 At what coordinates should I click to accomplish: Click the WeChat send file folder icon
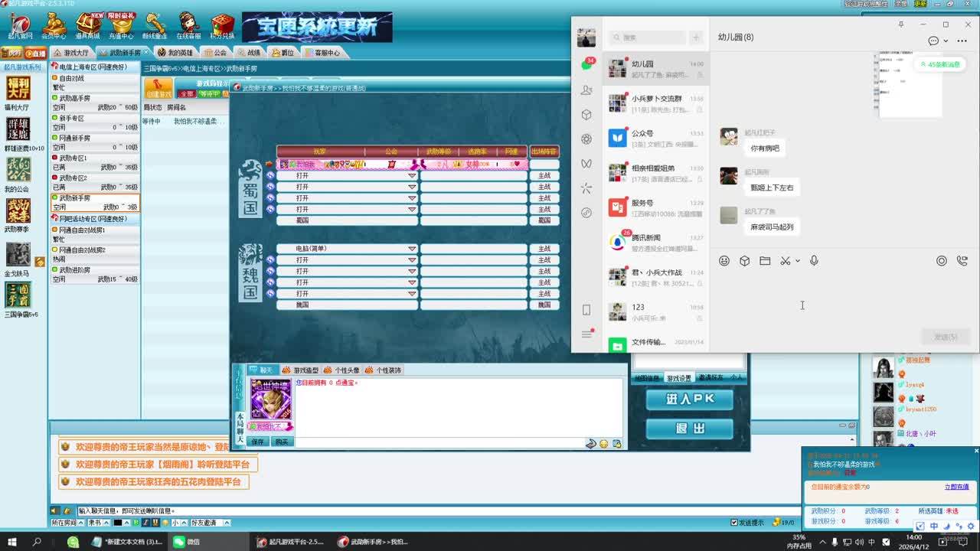[x=765, y=261]
